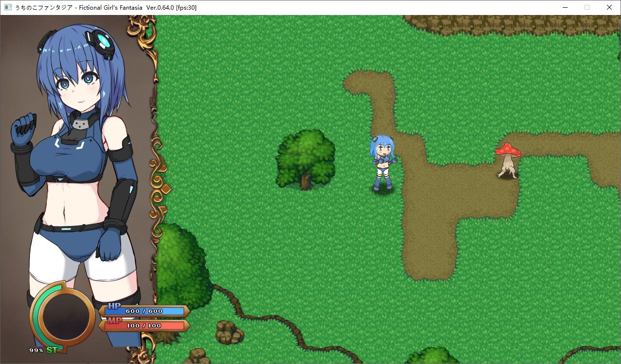Click the headgear goggle on portrait's hair
This screenshot has width=621, height=364.
[101, 43]
